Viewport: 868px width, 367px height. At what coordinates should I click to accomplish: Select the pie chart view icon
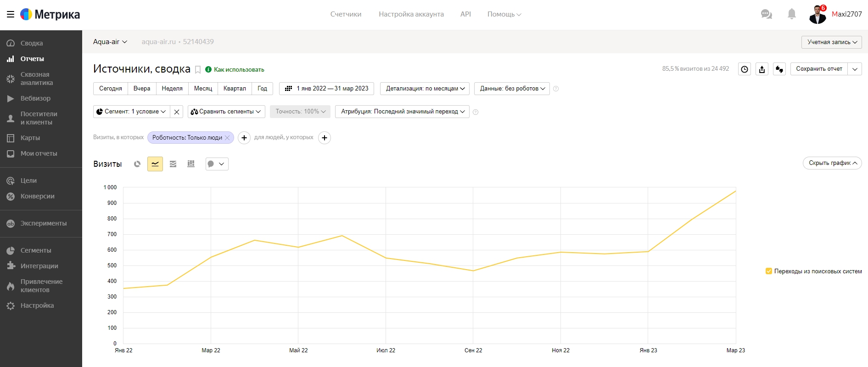[x=137, y=164]
